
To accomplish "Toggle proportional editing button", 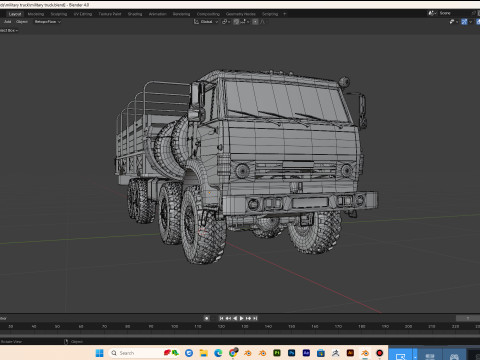I will click(x=255, y=22).
